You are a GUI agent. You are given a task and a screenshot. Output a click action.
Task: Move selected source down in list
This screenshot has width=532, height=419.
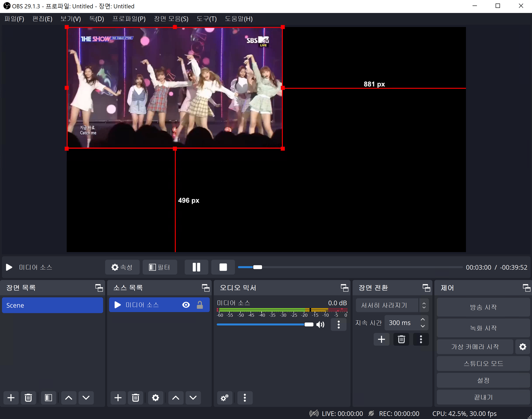tap(193, 398)
